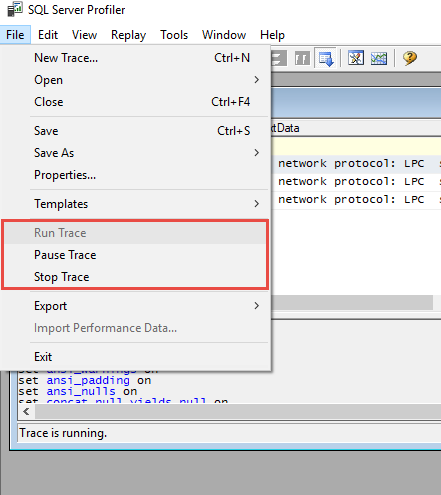Open the Tools menu
The width and height of the screenshot is (441, 495).
(x=174, y=35)
